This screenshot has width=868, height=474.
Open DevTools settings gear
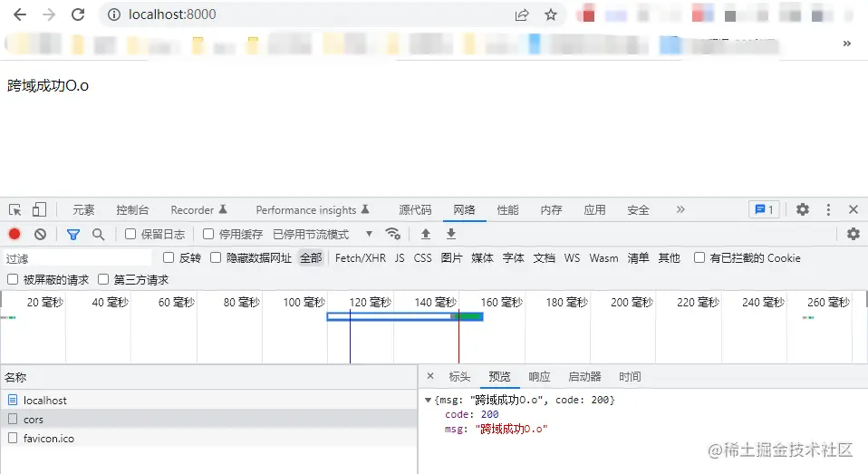[802, 209]
